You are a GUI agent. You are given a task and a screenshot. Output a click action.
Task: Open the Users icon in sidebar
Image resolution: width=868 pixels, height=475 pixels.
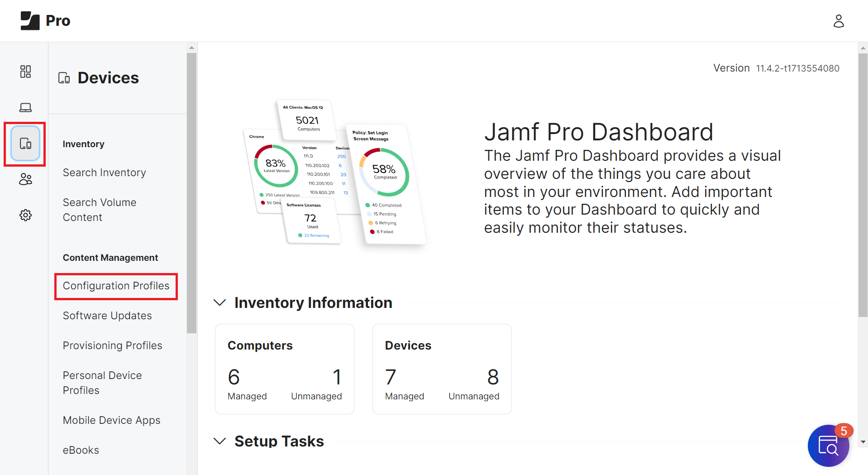click(x=25, y=179)
